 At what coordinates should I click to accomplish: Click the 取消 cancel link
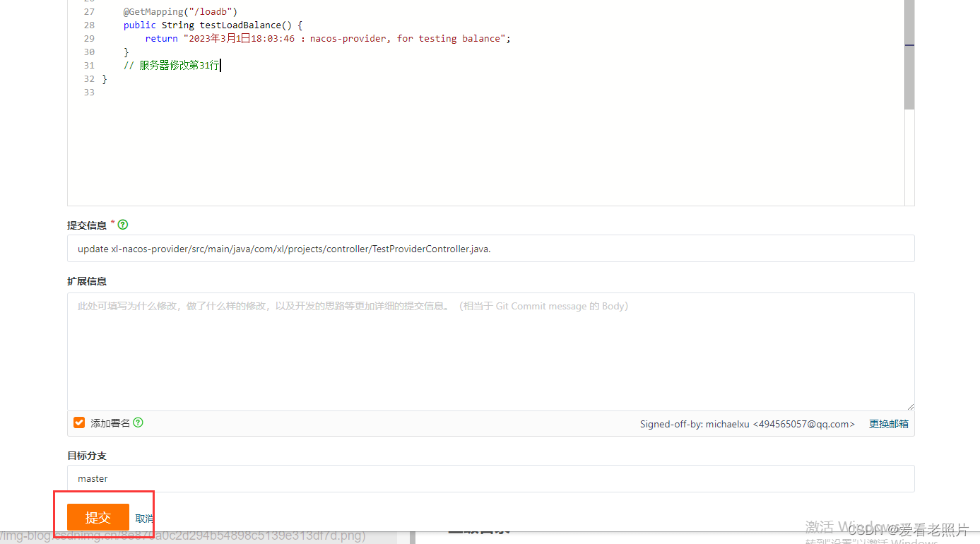(144, 519)
